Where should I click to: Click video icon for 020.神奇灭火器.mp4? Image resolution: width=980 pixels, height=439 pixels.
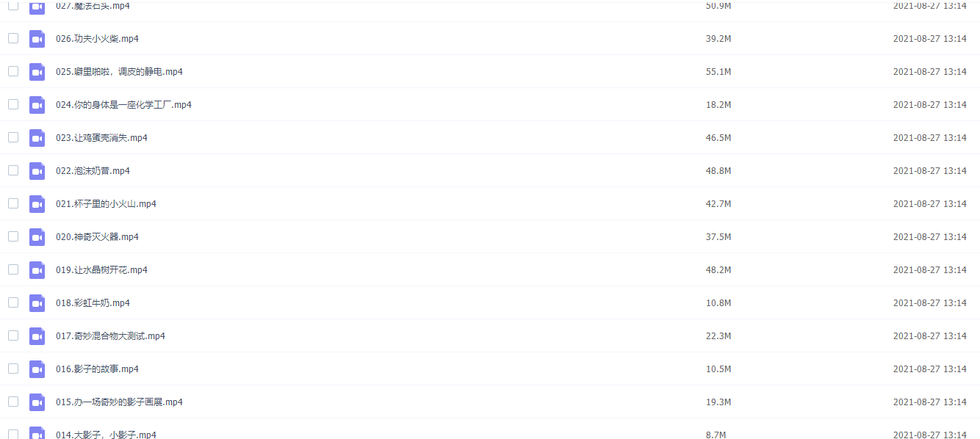click(x=37, y=237)
